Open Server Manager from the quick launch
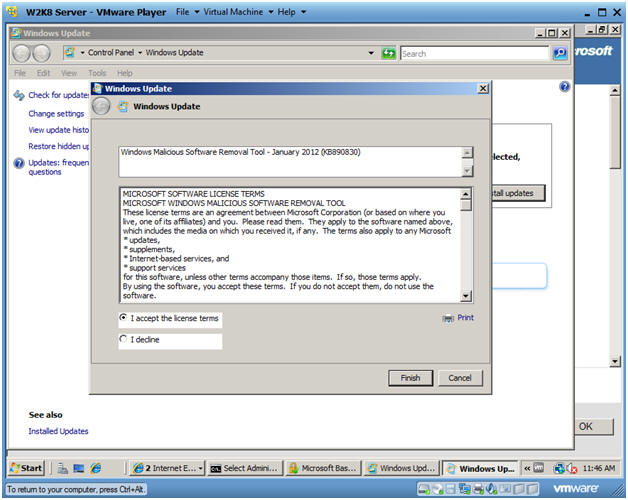628x500 pixels. pos(62,468)
